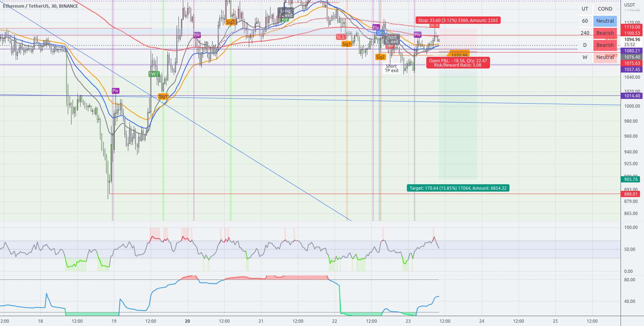Select the USDT currency label

tap(630, 5)
